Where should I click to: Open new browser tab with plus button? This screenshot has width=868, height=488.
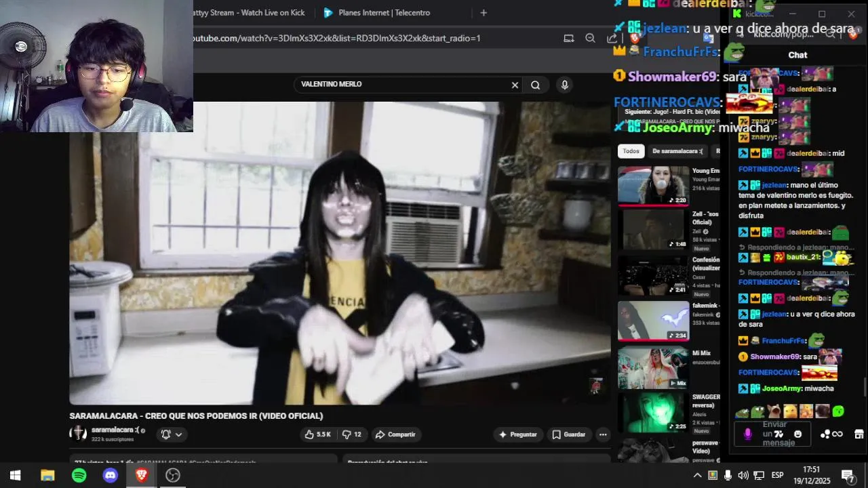484,12
